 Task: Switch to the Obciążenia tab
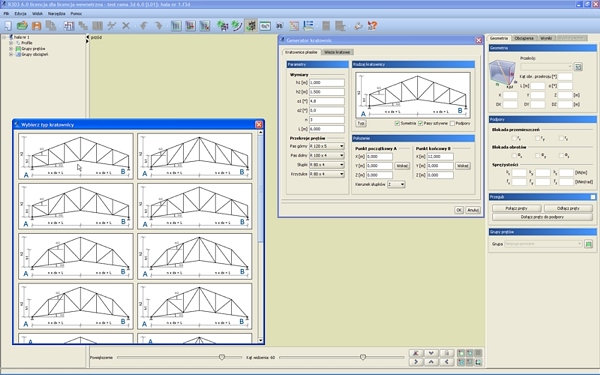tap(524, 38)
